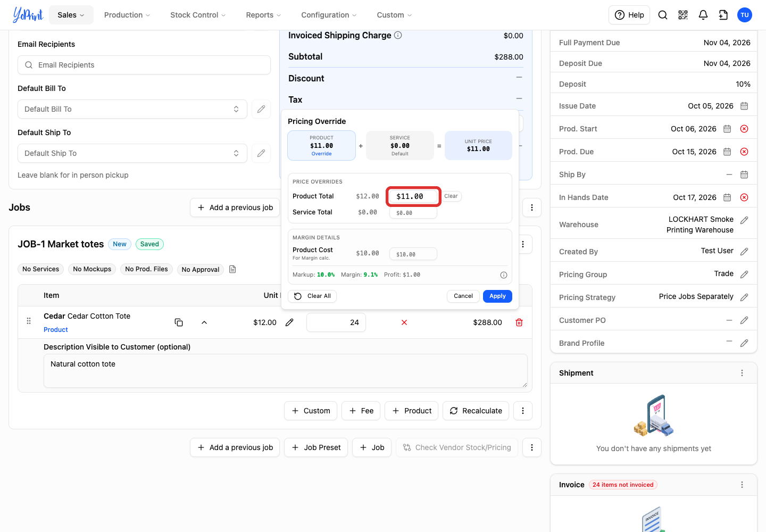Open the Reports menu
This screenshot has height=532, width=766.
tap(263, 15)
